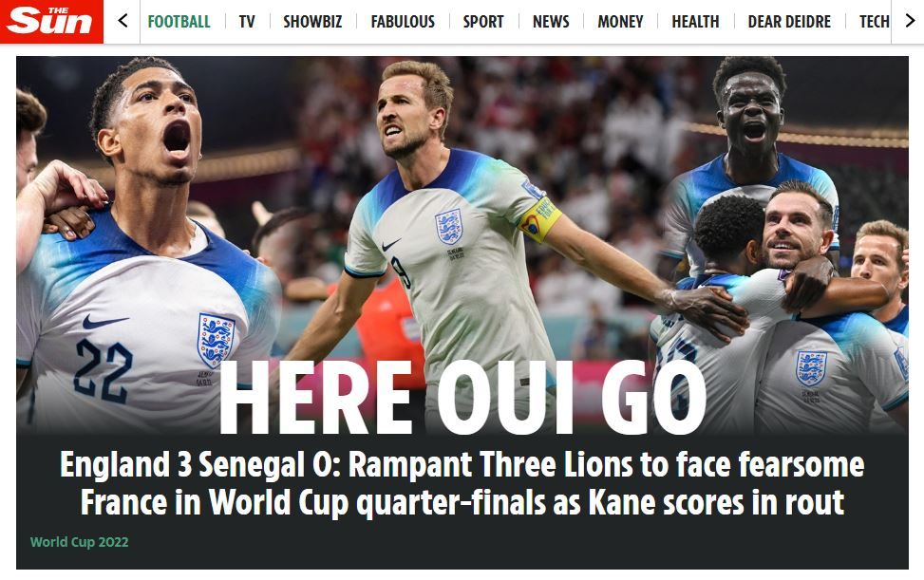
Task: Select the Fabulous menu item
Action: 403,22
